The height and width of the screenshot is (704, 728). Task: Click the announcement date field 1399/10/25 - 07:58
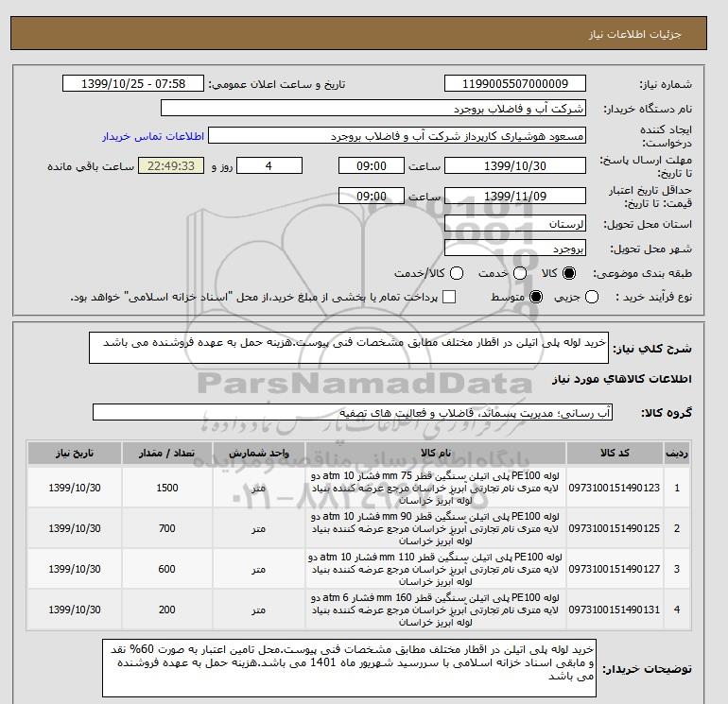pos(132,83)
